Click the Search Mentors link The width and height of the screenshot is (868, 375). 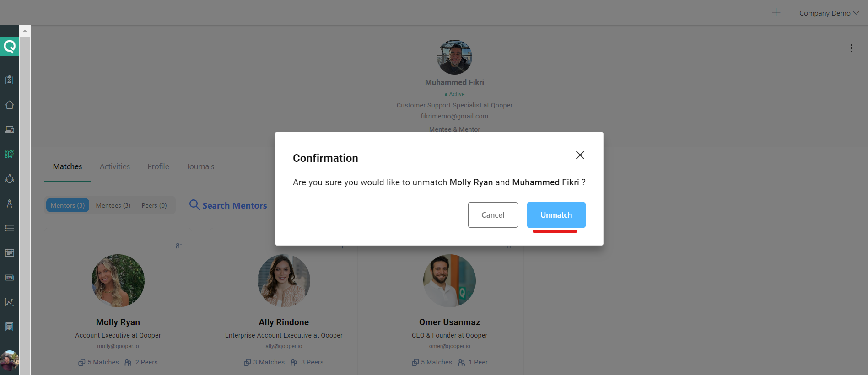(228, 205)
